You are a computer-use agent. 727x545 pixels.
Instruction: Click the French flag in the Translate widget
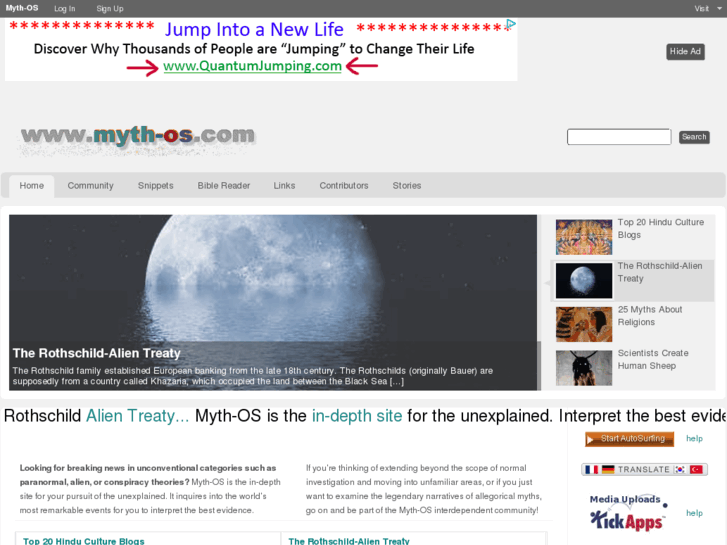tap(591, 469)
